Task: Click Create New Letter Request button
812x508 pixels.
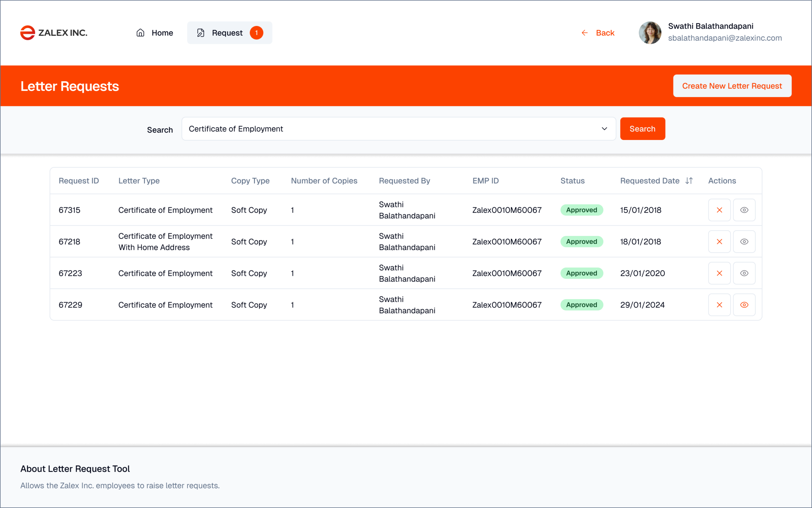Action: coord(732,86)
